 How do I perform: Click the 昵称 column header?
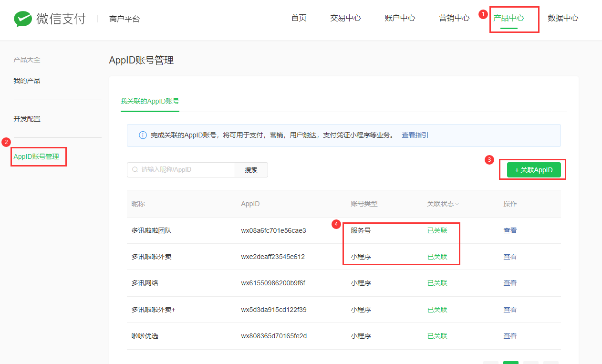tap(138, 204)
